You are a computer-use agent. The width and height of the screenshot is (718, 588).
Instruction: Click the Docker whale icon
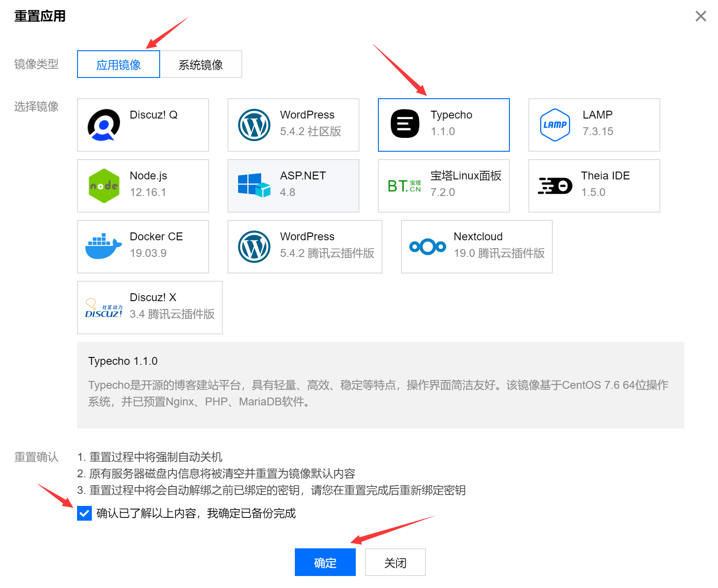pyautogui.click(x=104, y=246)
